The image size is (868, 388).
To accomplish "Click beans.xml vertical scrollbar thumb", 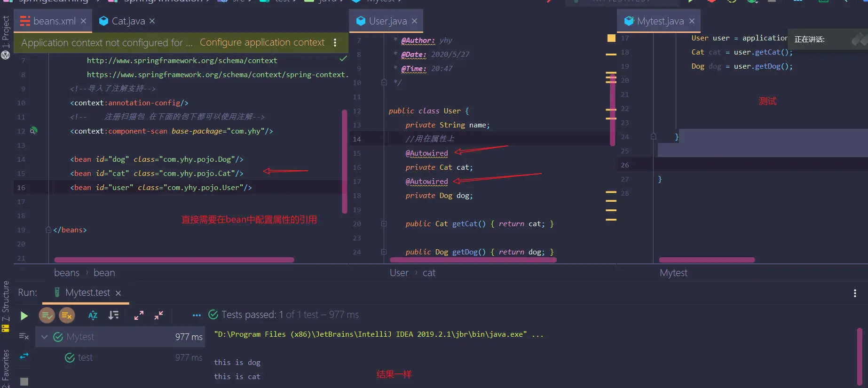I will 345,161.
